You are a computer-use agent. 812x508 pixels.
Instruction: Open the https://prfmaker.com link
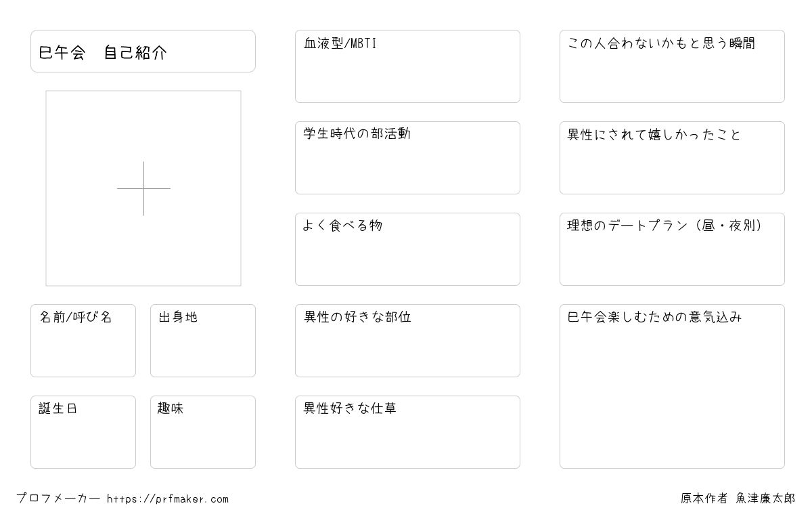pos(168,499)
